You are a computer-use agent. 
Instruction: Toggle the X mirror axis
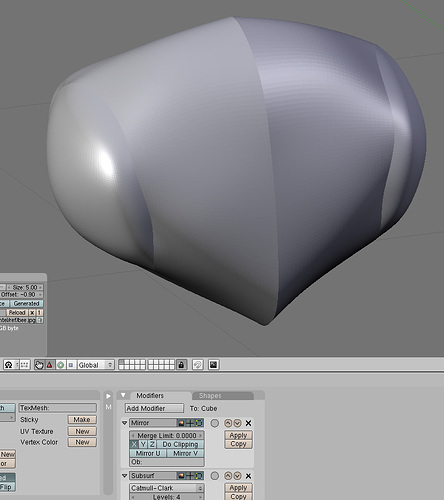pos(134,444)
